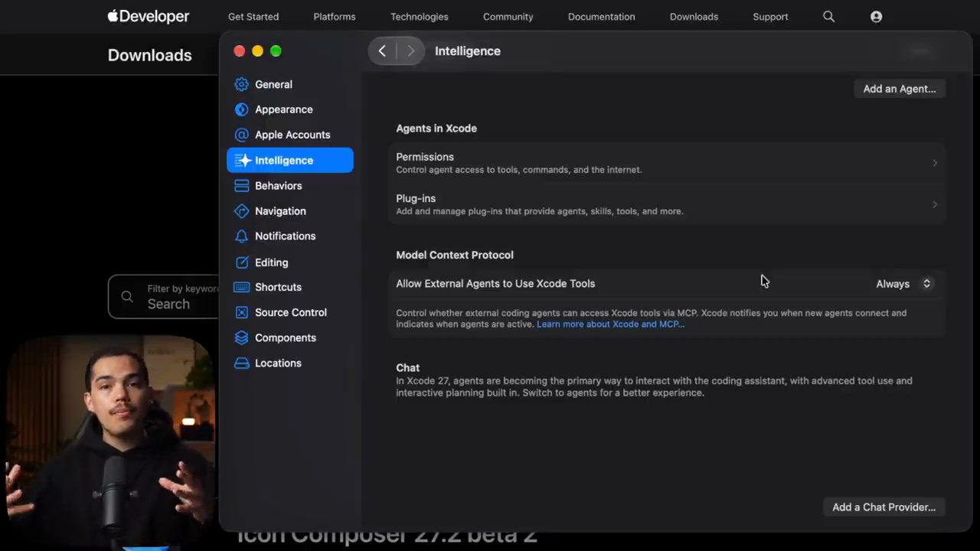The image size is (980, 551).
Task: Click the Editing pencil icon
Action: pyautogui.click(x=242, y=262)
